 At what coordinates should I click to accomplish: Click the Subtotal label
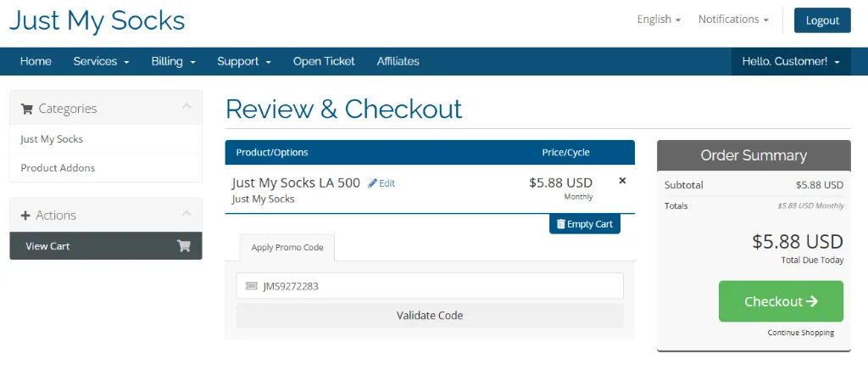[684, 185]
